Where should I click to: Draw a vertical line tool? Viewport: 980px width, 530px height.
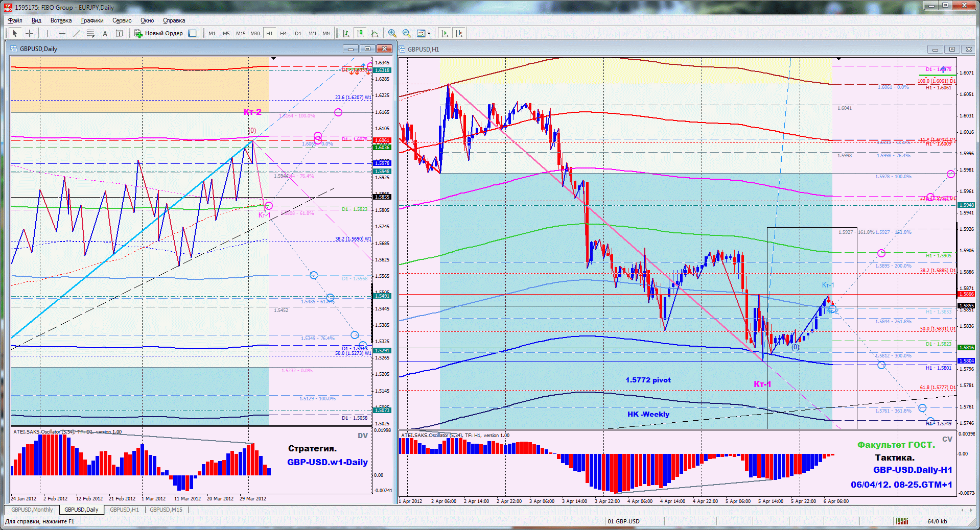point(48,33)
